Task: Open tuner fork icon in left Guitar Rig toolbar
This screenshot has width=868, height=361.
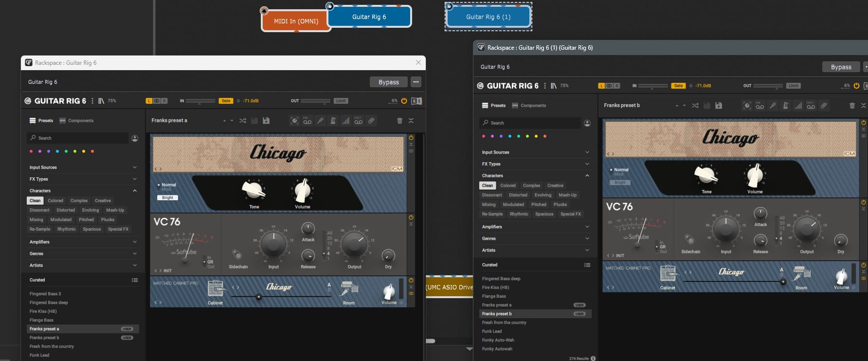Action: 320,120
